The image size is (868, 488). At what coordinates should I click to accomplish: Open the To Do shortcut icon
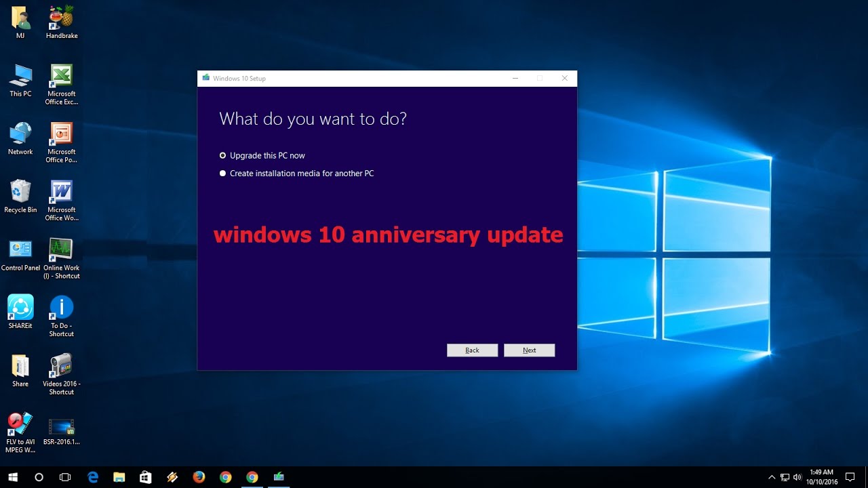coord(62,317)
